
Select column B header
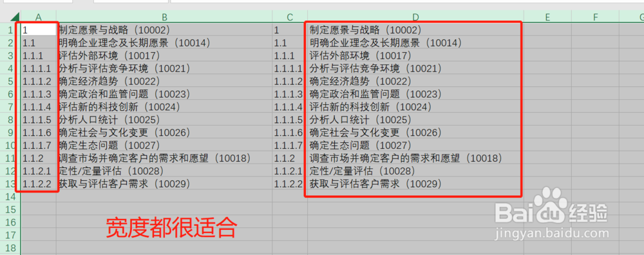(164, 17)
